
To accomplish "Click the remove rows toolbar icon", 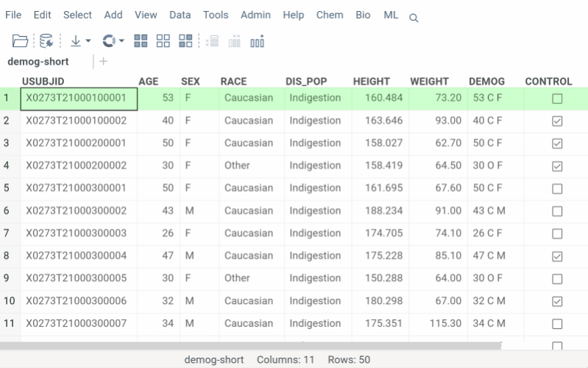I will click(x=213, y=41).
